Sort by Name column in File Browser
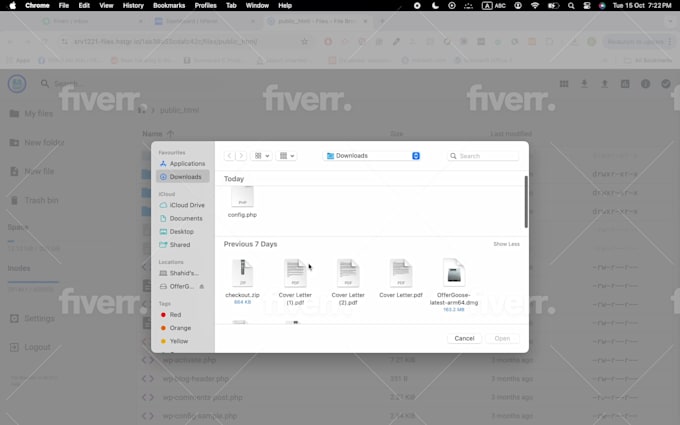Image resolution: width=680 pixels, height=425 pixels. click(x=158, y=134)
